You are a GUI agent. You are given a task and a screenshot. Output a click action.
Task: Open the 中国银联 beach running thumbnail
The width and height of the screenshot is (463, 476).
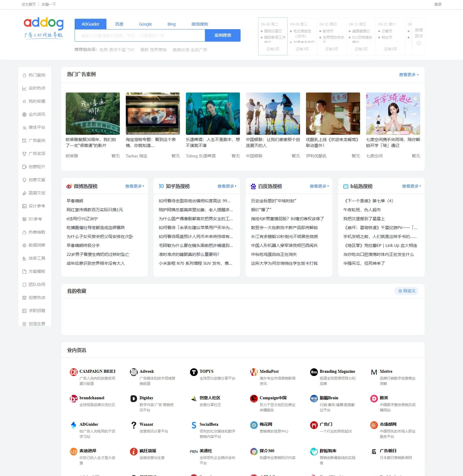pyautogui.click(x=273, y=114)
